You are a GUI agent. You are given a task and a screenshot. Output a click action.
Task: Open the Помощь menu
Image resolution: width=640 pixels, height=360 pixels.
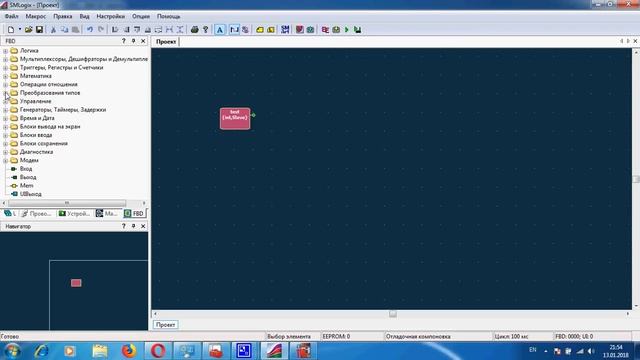(169, 16)
